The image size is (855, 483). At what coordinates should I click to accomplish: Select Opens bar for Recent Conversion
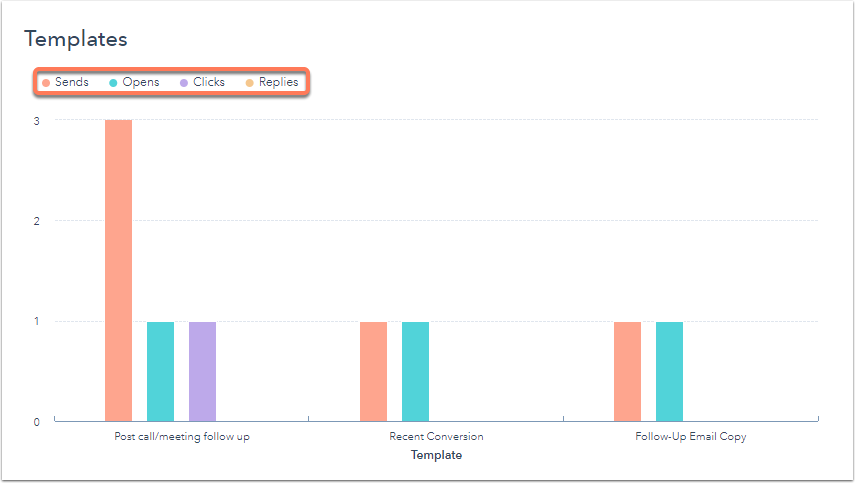416,371
